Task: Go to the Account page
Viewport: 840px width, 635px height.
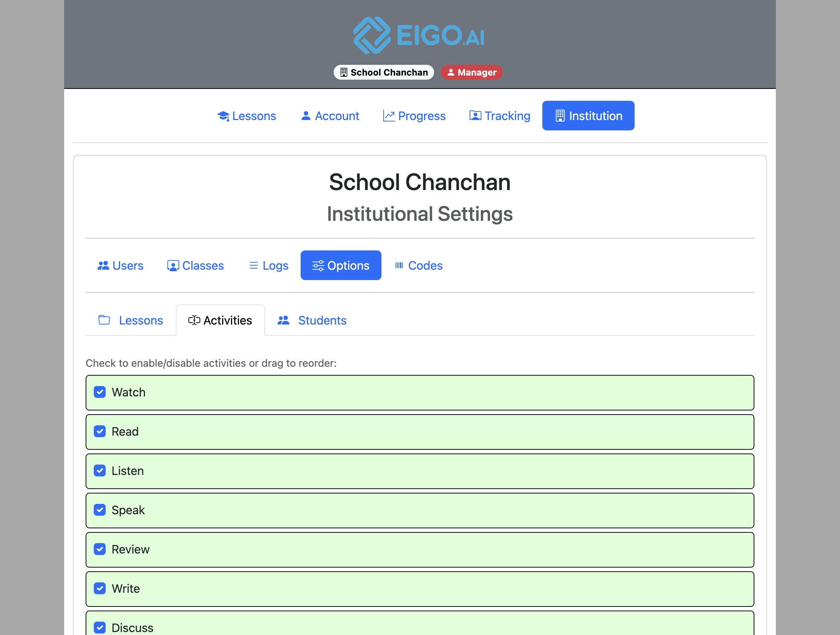Action: 330,115
